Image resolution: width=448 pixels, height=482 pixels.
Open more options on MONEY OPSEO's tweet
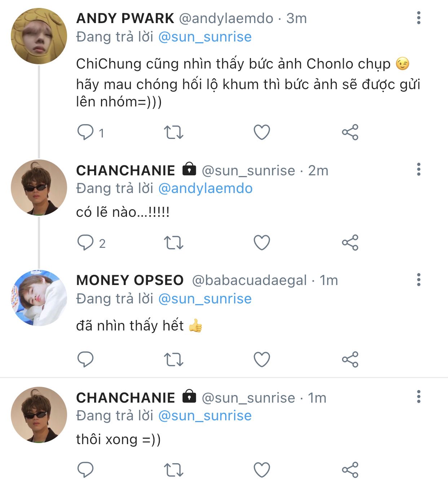(x=418, y=280)
